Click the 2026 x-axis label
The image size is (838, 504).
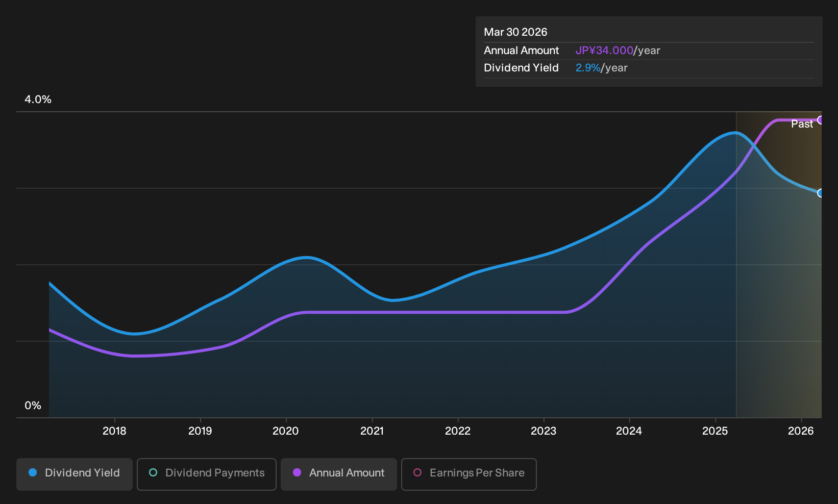pyautogui.click(x=801, y=431)
